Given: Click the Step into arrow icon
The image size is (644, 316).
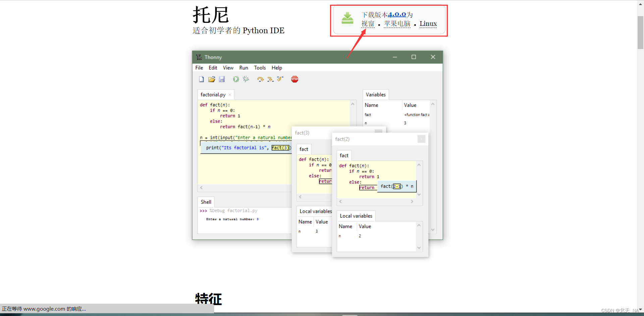Looking at the screenshot, I should coord(270,79).
